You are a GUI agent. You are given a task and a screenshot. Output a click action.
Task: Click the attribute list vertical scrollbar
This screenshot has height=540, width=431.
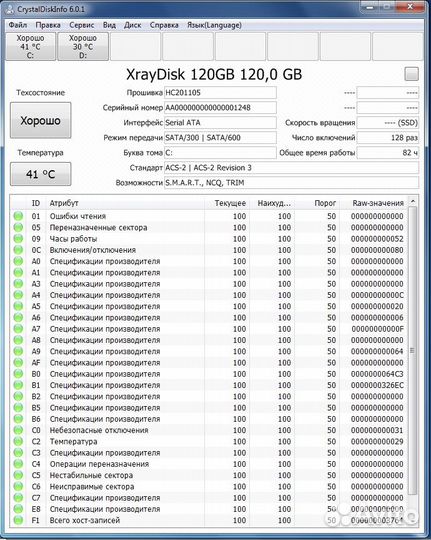coord(412,351)
